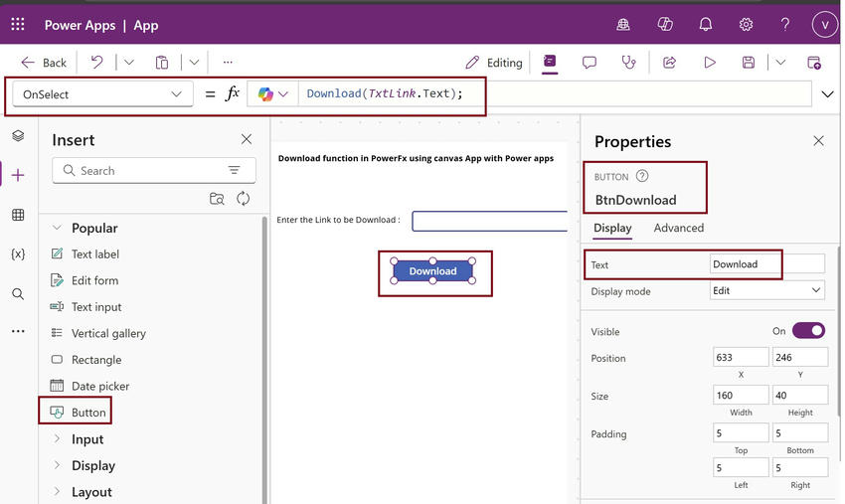Click into the Download formula text
Viewport: 845px width, 504px height.
(x=385, y=93)
